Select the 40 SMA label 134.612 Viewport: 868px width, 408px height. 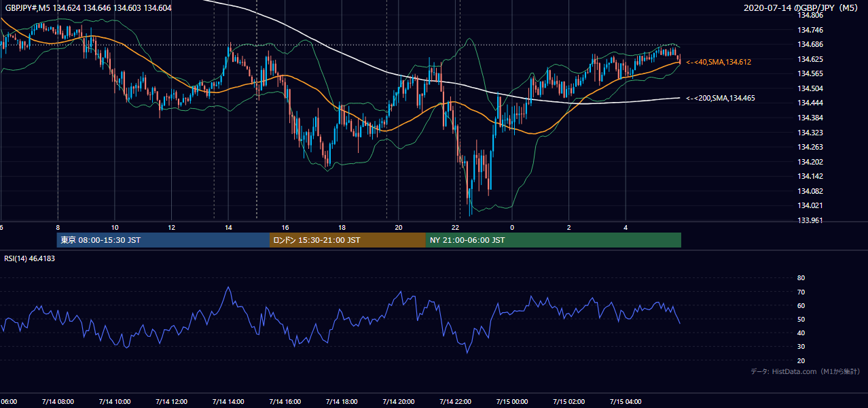[x=718, y=62]
